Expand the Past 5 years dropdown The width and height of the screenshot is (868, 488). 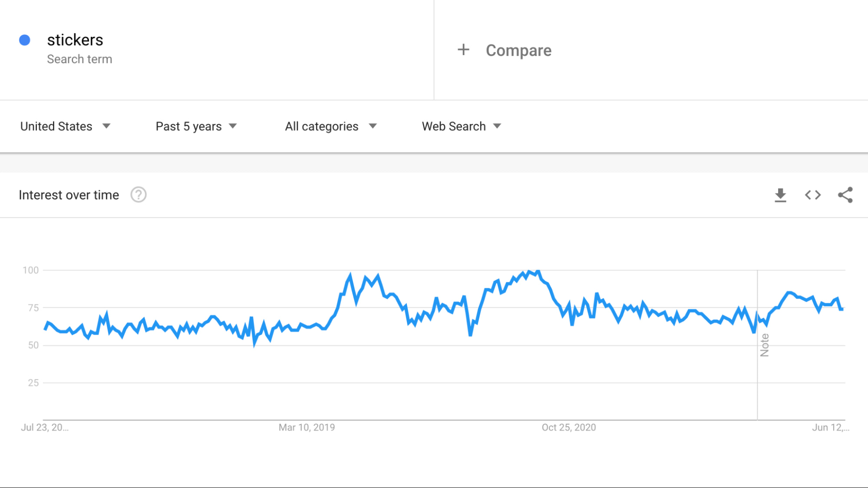[x=196, y=126]
